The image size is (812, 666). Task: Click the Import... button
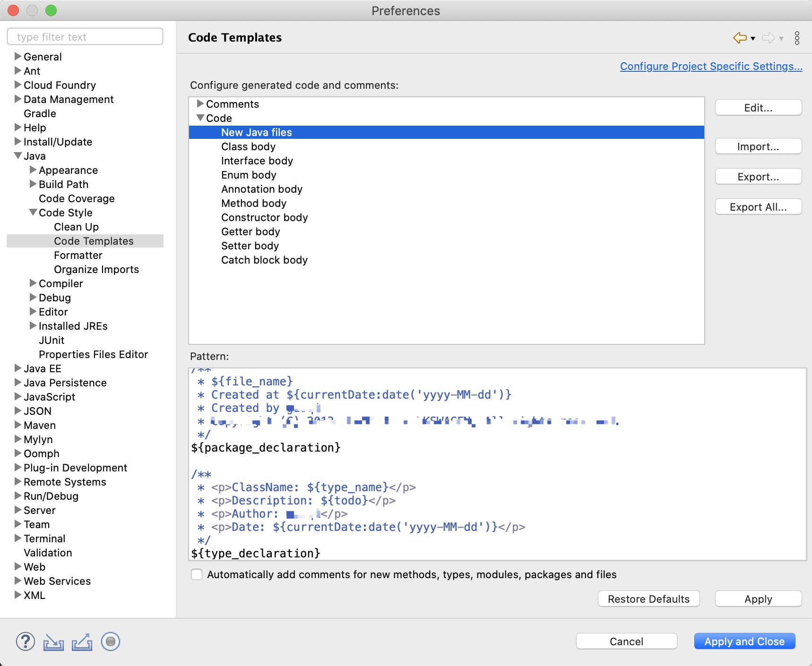click(758, 146)
